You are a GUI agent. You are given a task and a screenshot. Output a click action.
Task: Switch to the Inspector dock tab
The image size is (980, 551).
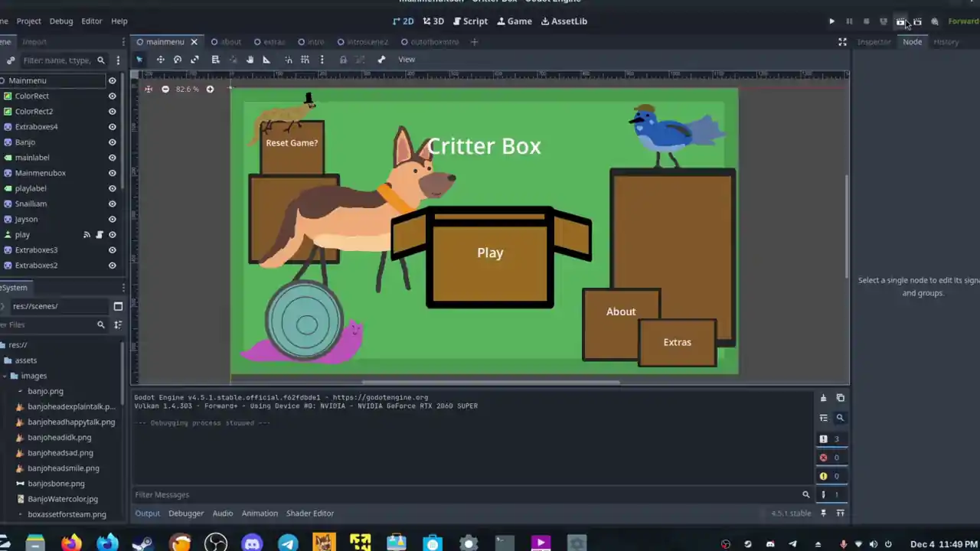tap(874, 42)
